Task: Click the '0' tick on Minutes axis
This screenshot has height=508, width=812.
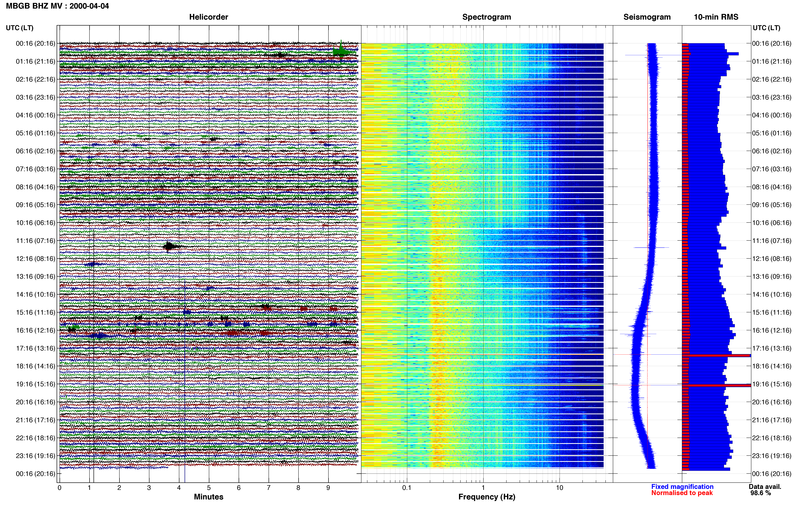Action: tap(59, 488)
